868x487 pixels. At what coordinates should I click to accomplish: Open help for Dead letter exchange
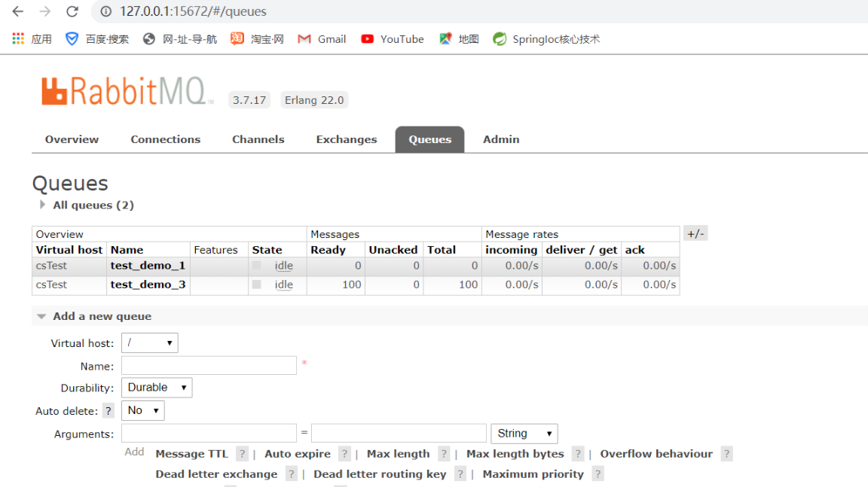coord(291,474)
